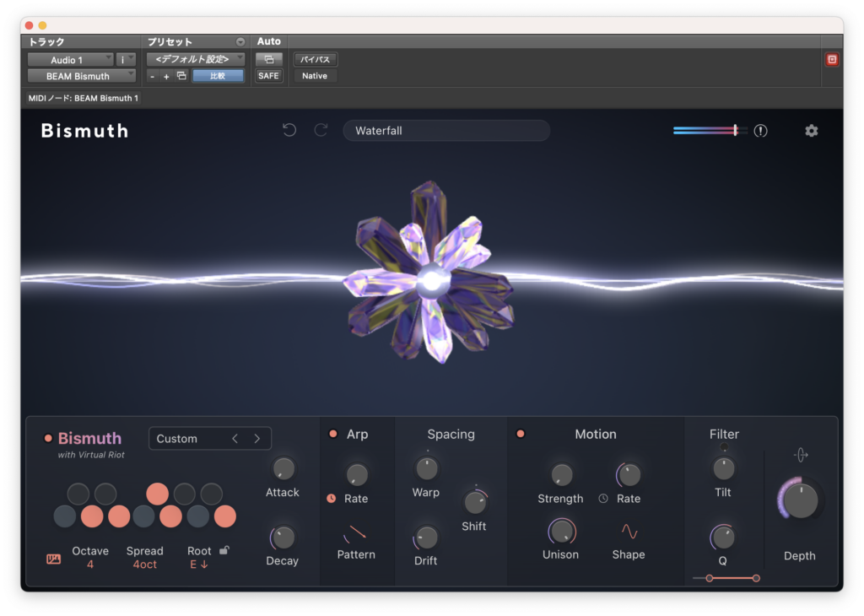Toggle the Root lock icon

[x=224, y=550]
